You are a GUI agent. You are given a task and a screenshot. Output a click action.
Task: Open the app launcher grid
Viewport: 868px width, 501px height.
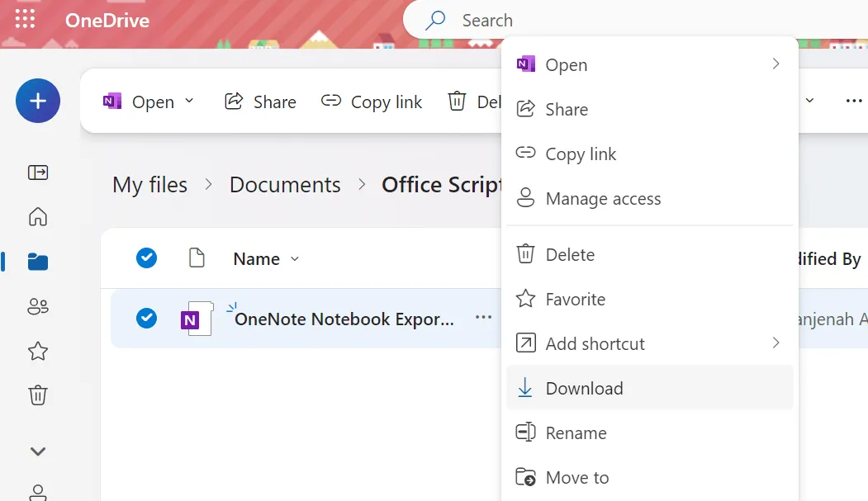click(x=25, y=19)
